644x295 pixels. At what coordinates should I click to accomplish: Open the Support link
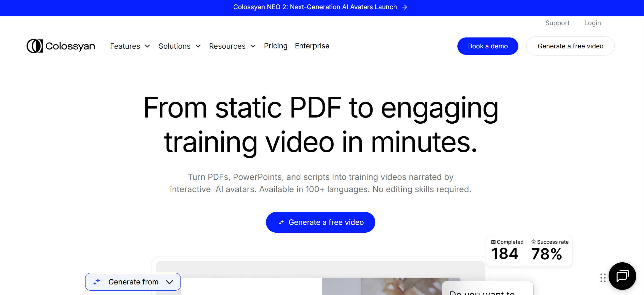click(557, 23)
